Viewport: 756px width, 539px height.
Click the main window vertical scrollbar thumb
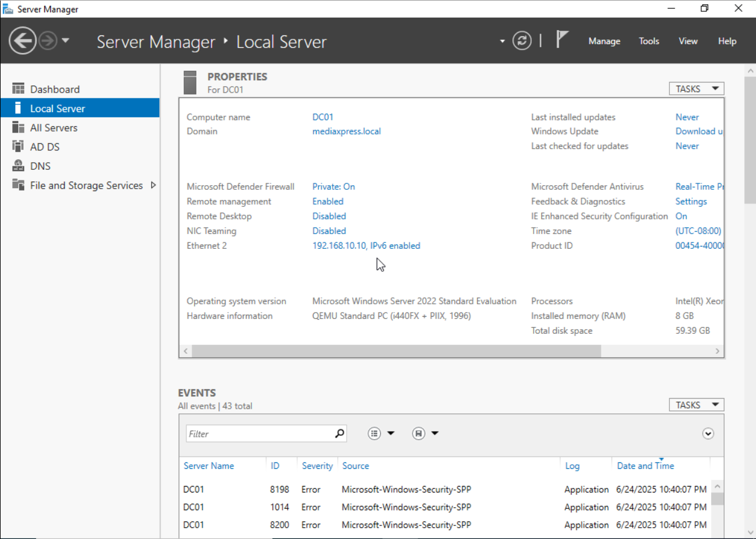pyautogui.click(x=750, y=139)
